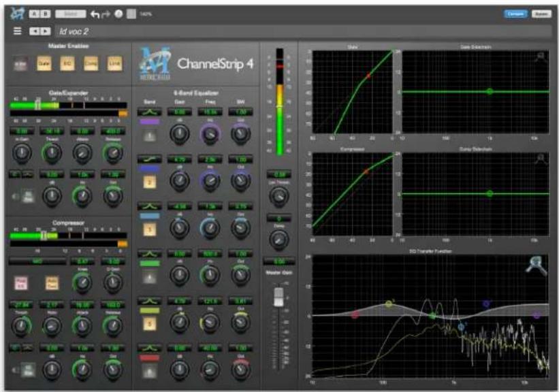Click the blue Compare button

(515, 14)
